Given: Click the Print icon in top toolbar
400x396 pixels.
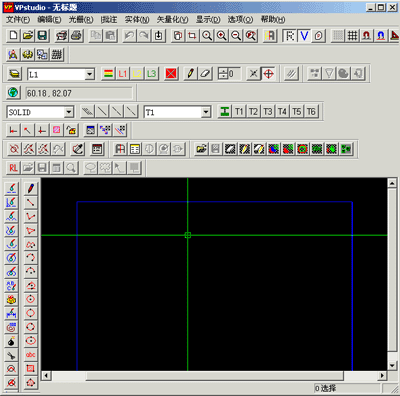Looking at the screenshot, I should pos(76,35).
